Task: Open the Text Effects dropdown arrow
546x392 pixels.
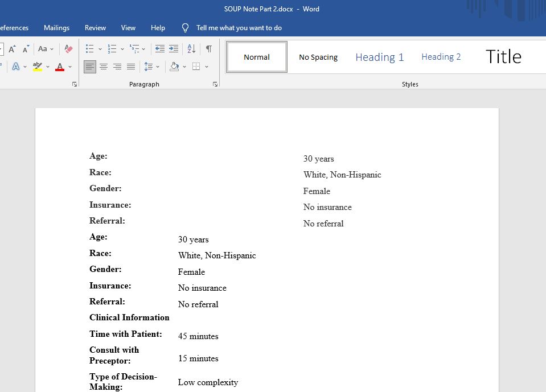Action: (x=25, y=67)
